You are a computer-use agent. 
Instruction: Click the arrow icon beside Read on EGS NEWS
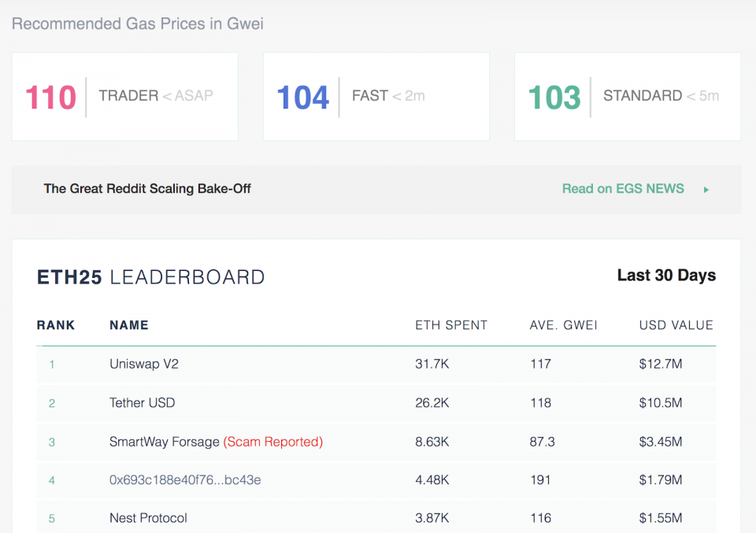(x=706, y=190)
